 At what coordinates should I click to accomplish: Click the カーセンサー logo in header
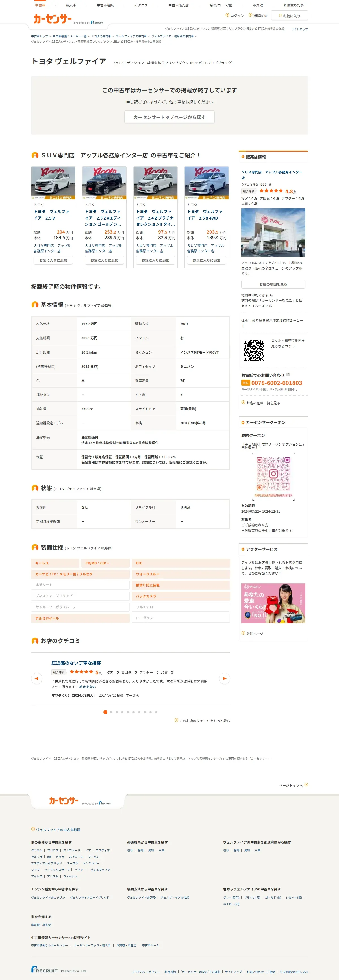[x=53, y=19]
